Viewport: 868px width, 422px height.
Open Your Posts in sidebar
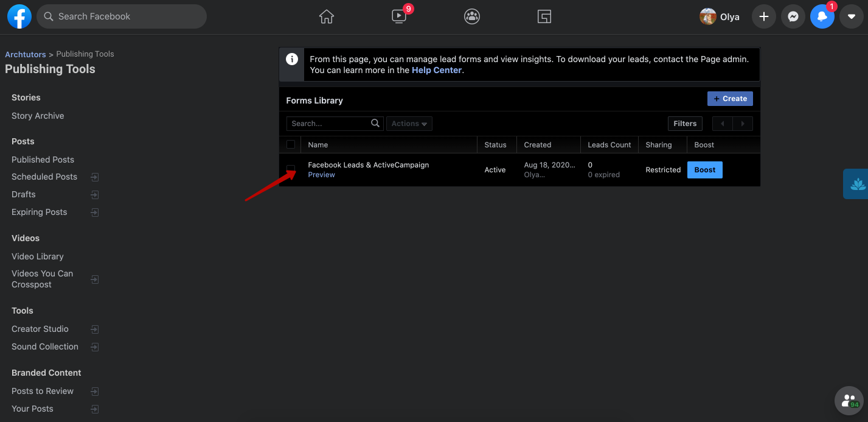(x=32, y=409)
